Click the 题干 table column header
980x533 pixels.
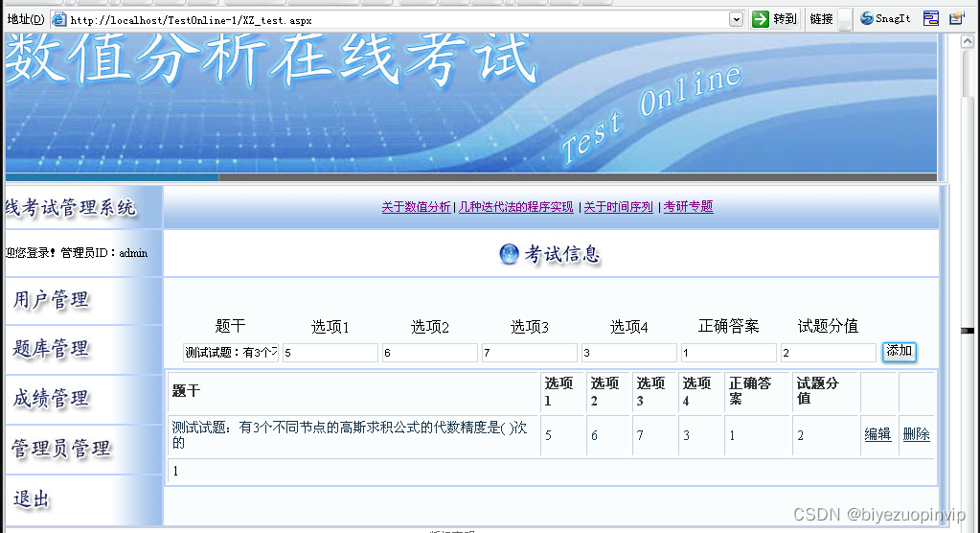coord(353,392)
